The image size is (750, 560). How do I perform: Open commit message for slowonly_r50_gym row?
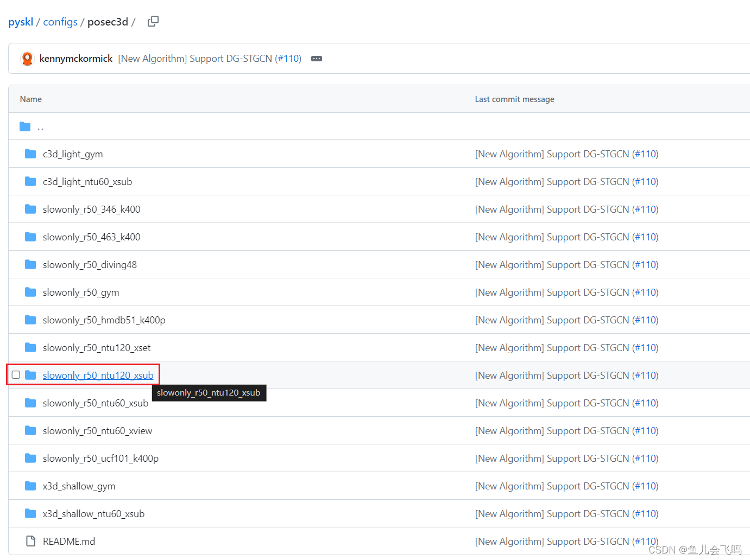click(x=552, y=292)
